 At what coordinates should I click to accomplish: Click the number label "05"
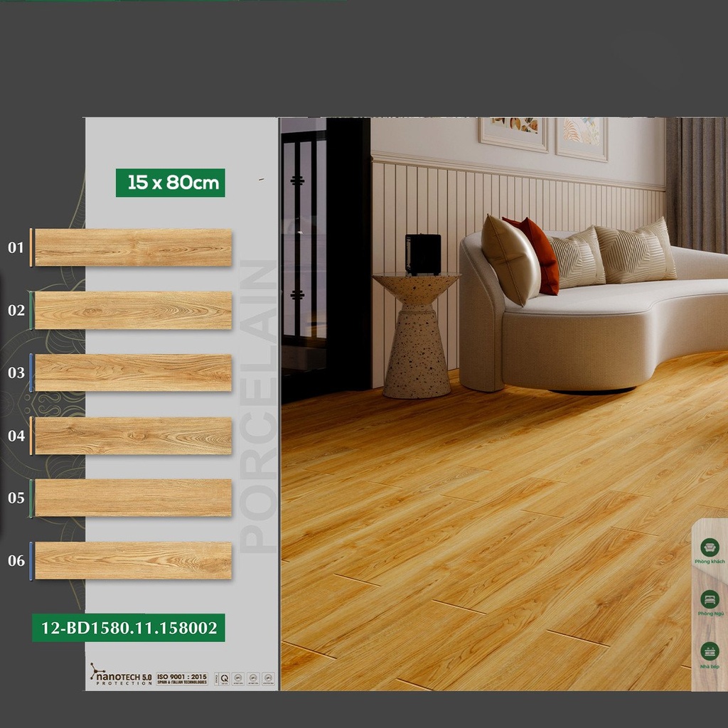[16, 498]
